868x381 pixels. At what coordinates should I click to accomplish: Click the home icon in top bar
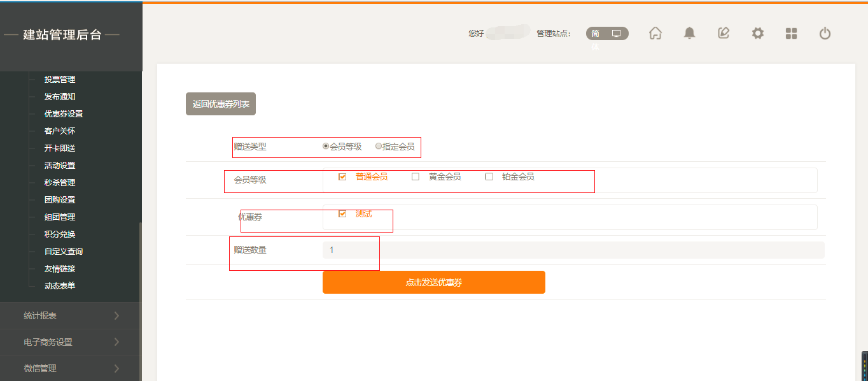[655, 34]
